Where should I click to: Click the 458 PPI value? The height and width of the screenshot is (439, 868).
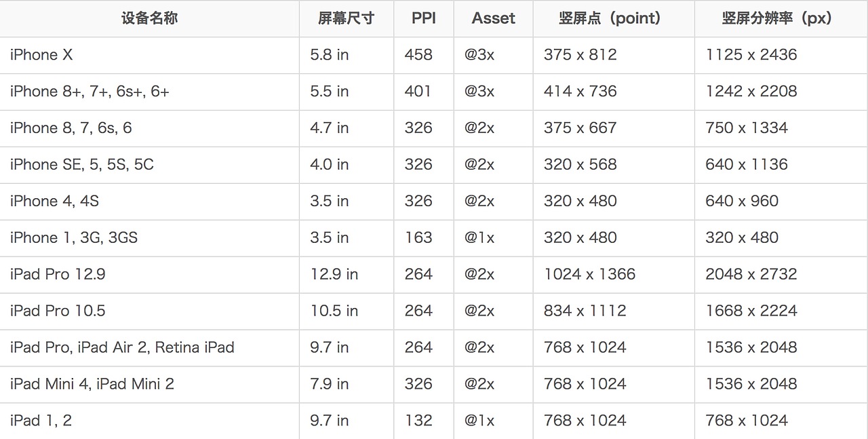[418, 55]
